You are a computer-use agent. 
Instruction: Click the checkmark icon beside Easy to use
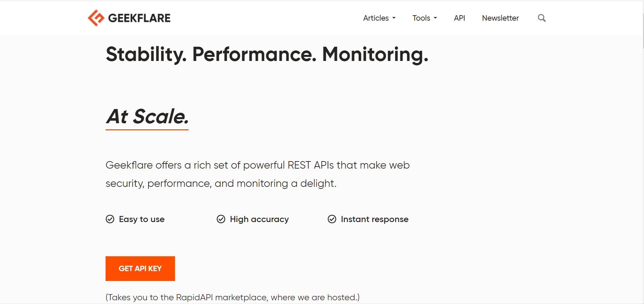pos(110,219)
